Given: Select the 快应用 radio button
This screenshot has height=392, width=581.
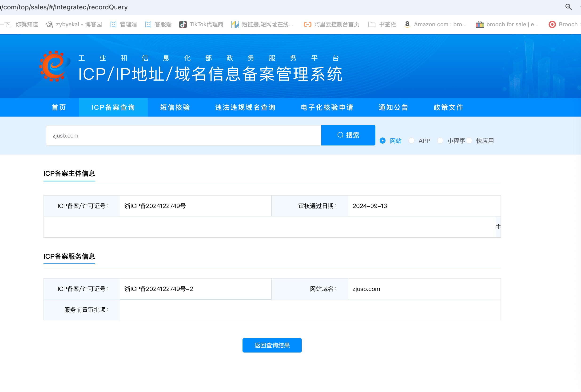Looking at the screenshot, I should [x=469, y=141].
